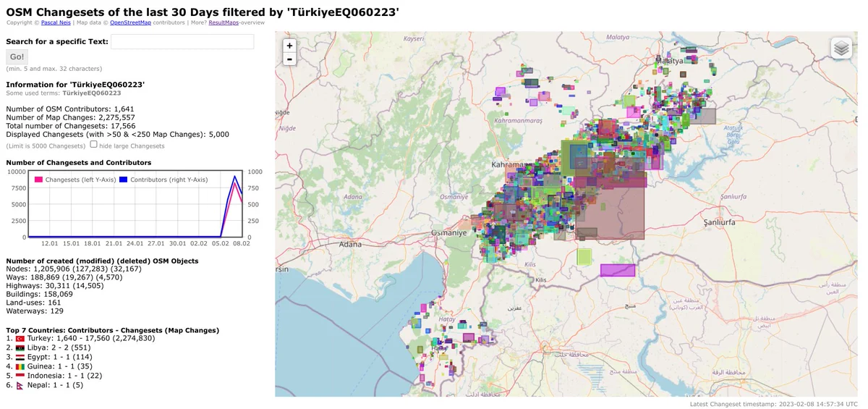The height and width of the screenshot is (409, 868).
Task: Click the Şanlıurfa city label on map
Action: tap(719, 223)
